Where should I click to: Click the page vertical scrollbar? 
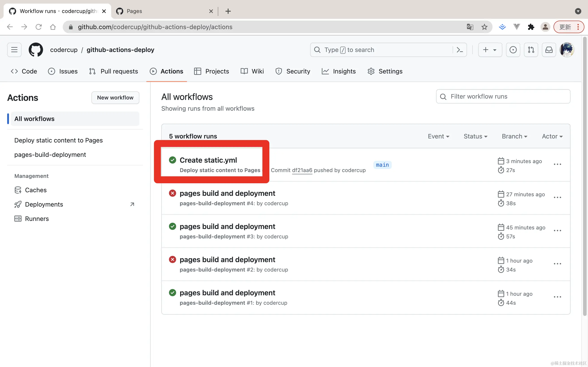tap(585, 176)
